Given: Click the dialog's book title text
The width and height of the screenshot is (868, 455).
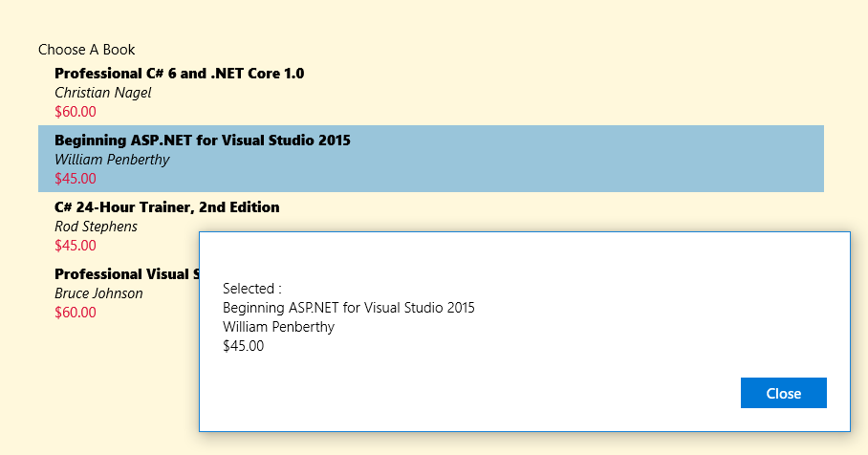Looking at the screenshot, I should click(349, 308).
